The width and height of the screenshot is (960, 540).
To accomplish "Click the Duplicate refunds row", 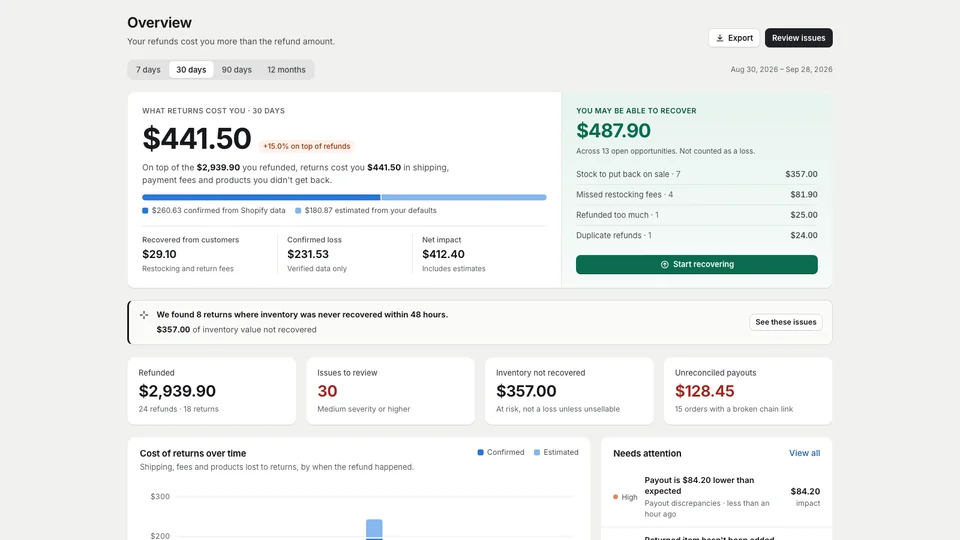I will [x=697, y=235].
